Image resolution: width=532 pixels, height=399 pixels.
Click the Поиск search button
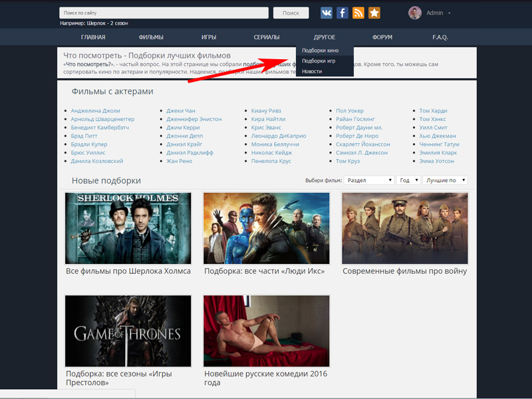[x=291, y=13]
